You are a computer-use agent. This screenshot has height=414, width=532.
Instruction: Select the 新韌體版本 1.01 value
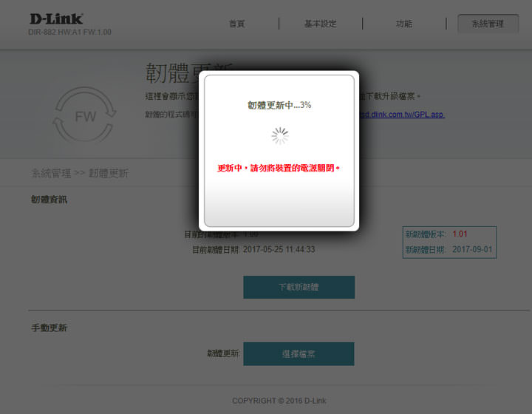coord(460,234)
